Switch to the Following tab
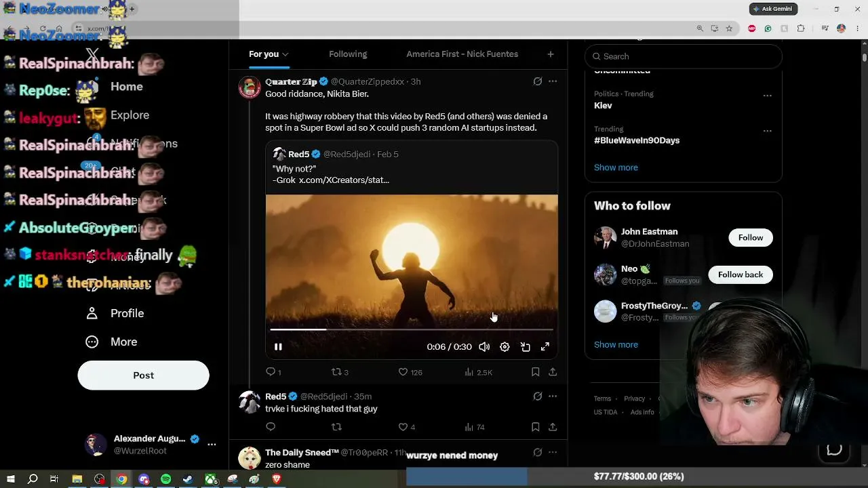The image size is (868, 488). [348, 54]
